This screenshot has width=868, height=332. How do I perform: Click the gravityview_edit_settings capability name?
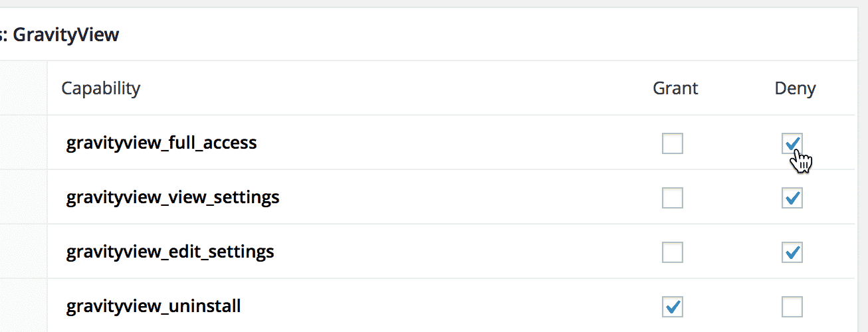pyautogui.click(x=170, y=252)
